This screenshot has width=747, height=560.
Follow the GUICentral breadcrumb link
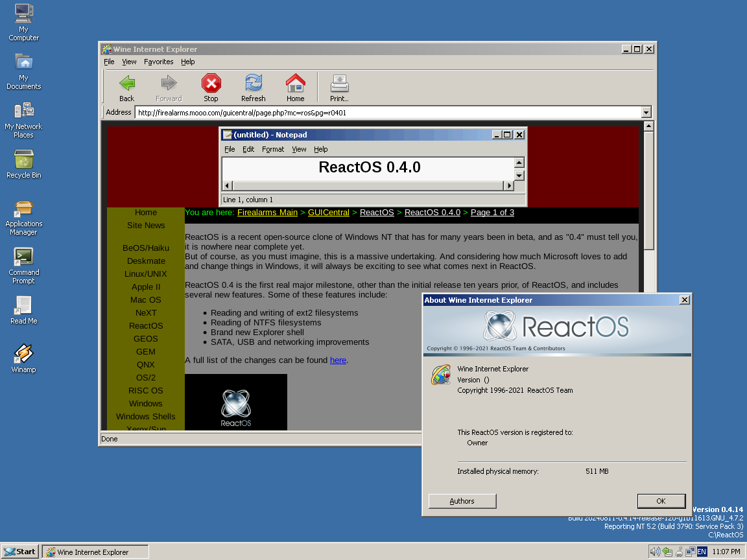click(x=329, y=213)
